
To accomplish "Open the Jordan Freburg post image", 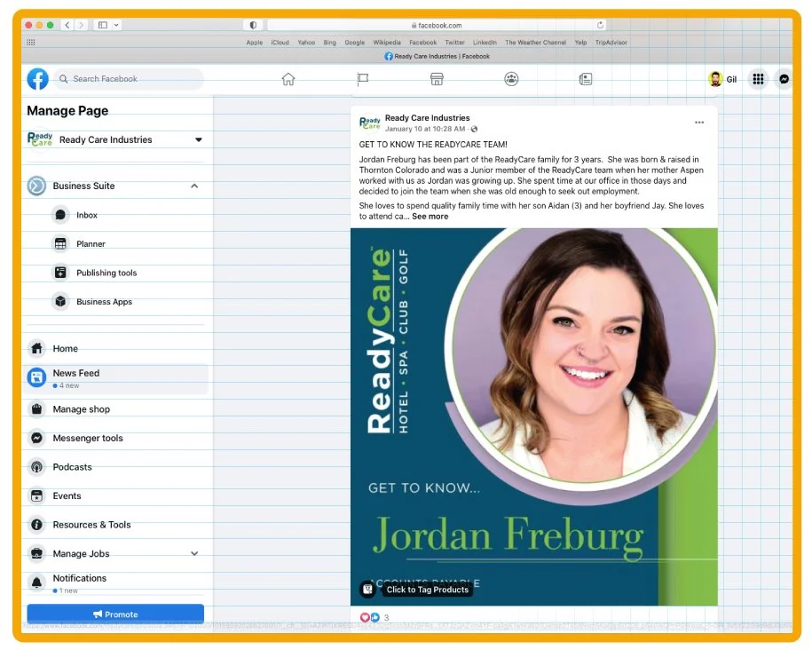I will pyautogui.click(x=534, y=416).
